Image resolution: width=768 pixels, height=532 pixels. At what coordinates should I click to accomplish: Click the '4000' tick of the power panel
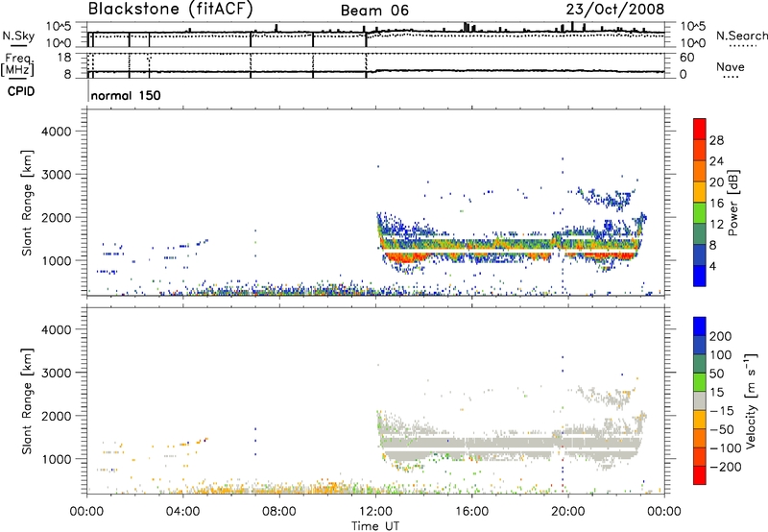pos(56,132)
